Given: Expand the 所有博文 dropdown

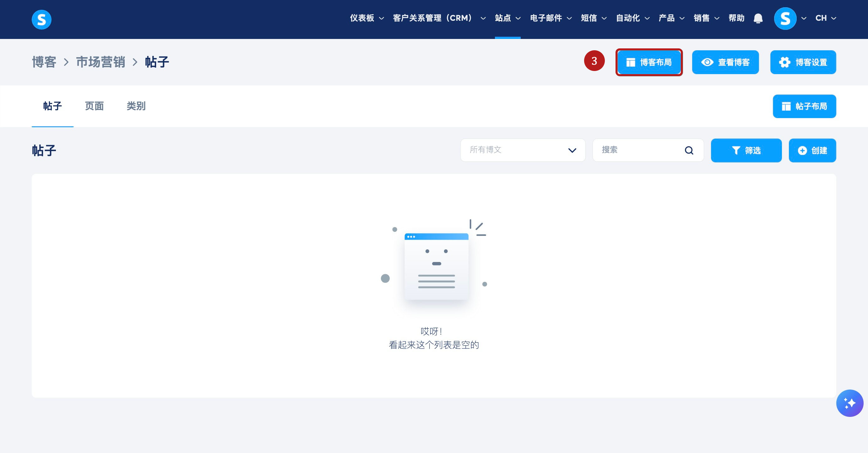Looking at the screenshot, I should pyautogui.click(x=522, y=150).
